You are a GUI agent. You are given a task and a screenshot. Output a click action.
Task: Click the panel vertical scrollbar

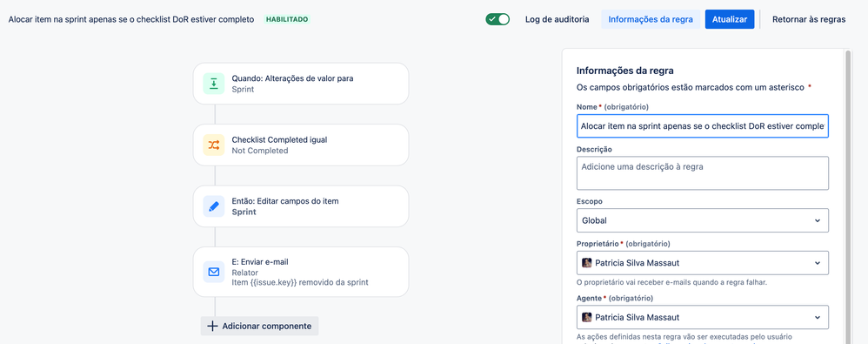[x=849, y=197]
